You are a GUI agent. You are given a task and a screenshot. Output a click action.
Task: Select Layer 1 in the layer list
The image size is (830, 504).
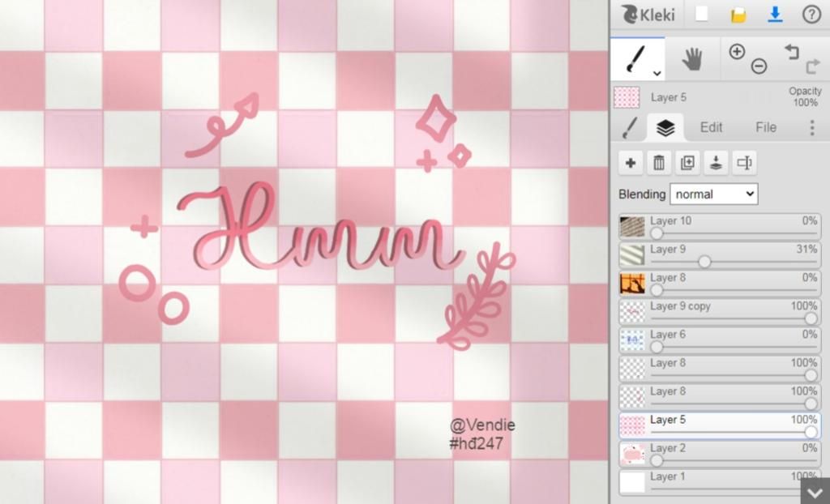tap(720, 482)
